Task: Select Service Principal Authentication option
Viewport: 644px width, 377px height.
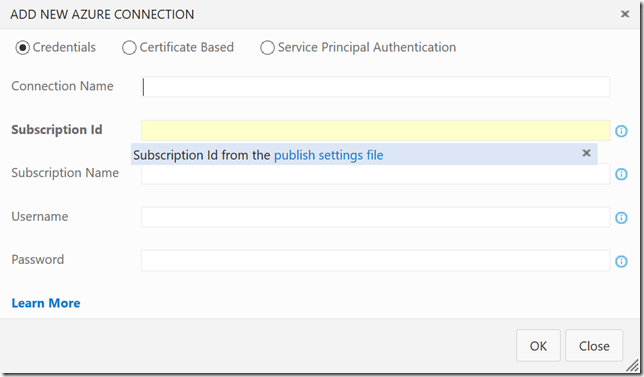Action: point(267,48)
